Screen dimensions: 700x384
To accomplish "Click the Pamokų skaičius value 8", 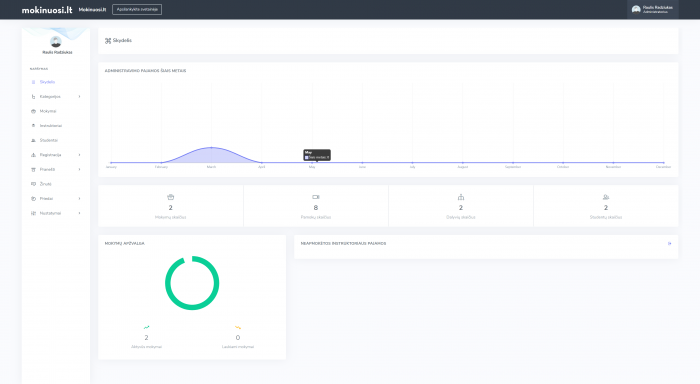I will (x=316, y=208).
